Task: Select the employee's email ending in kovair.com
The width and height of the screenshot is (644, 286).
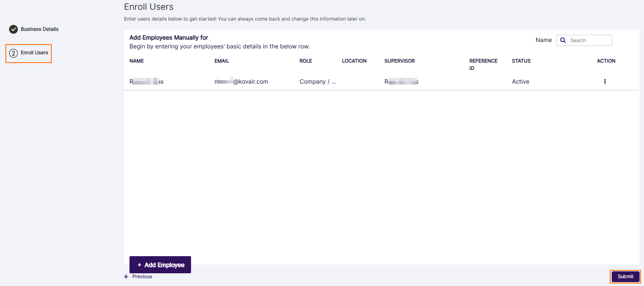Action: [240, 81]
